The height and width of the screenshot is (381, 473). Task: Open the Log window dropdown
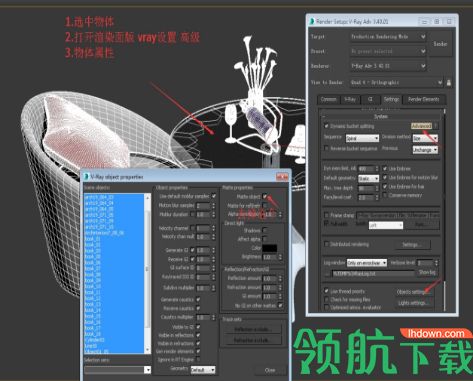pos(367,263)
